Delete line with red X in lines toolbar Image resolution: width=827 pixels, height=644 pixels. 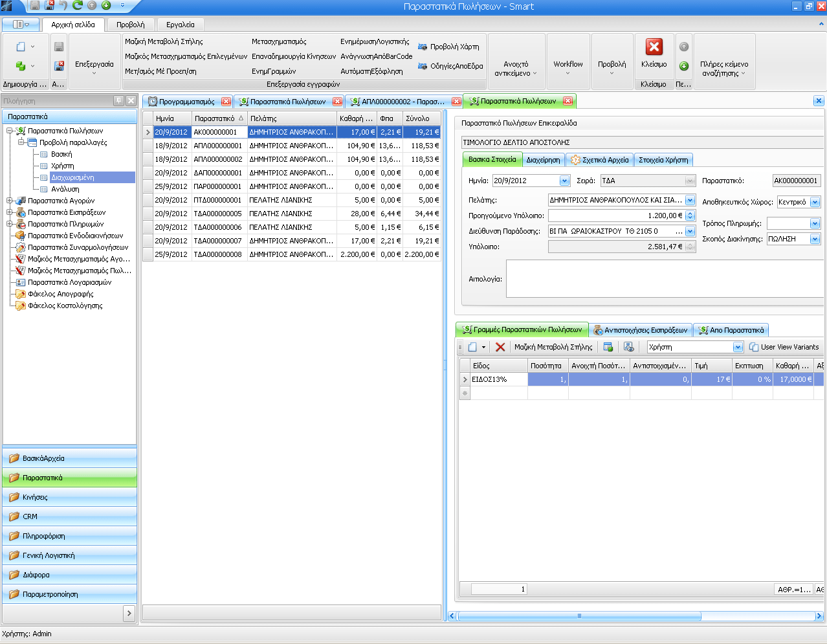click(x=500, y=347)
